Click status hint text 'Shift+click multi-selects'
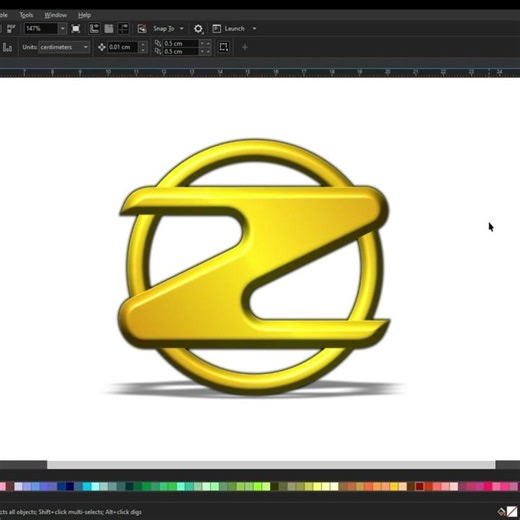The height and width of the screenshot is (520, 520). point(71,512)
